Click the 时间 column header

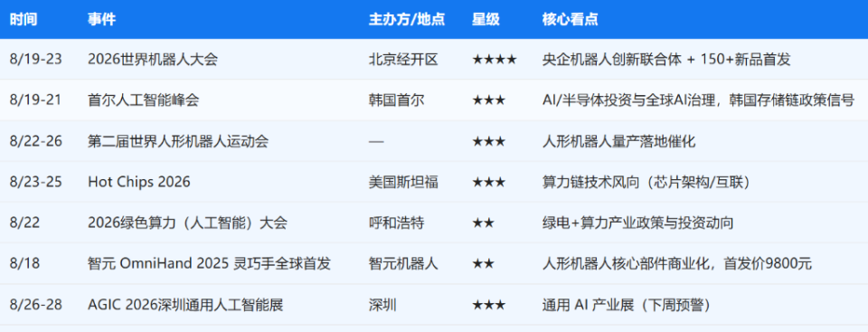(x=24, y=19)
